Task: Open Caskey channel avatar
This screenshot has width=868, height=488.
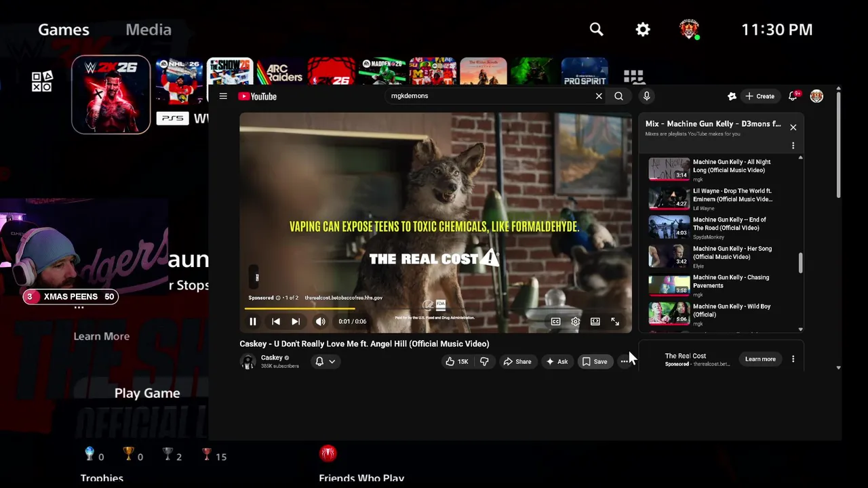Action: [248, 362]
